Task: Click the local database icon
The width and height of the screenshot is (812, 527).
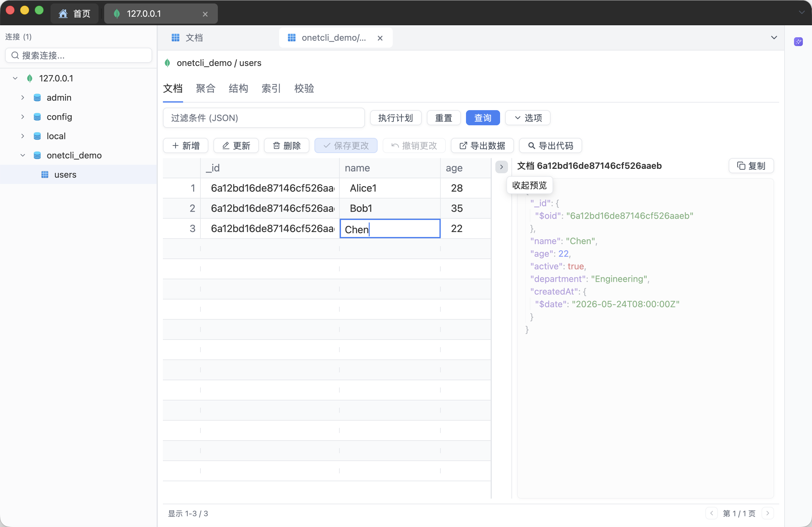Action: coord(37,136)
